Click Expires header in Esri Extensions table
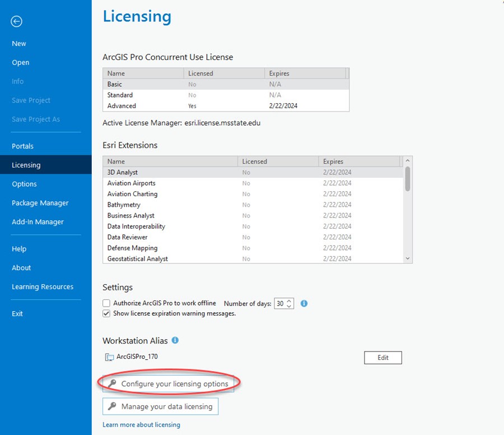Image resolution: width=504 pixels, height=435 pixels. (x=359, y=161)
